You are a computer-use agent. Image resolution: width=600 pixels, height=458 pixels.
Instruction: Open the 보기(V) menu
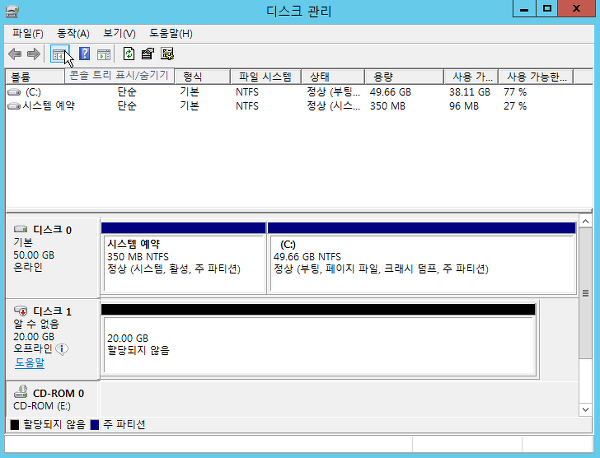click(x=119, y=34)
